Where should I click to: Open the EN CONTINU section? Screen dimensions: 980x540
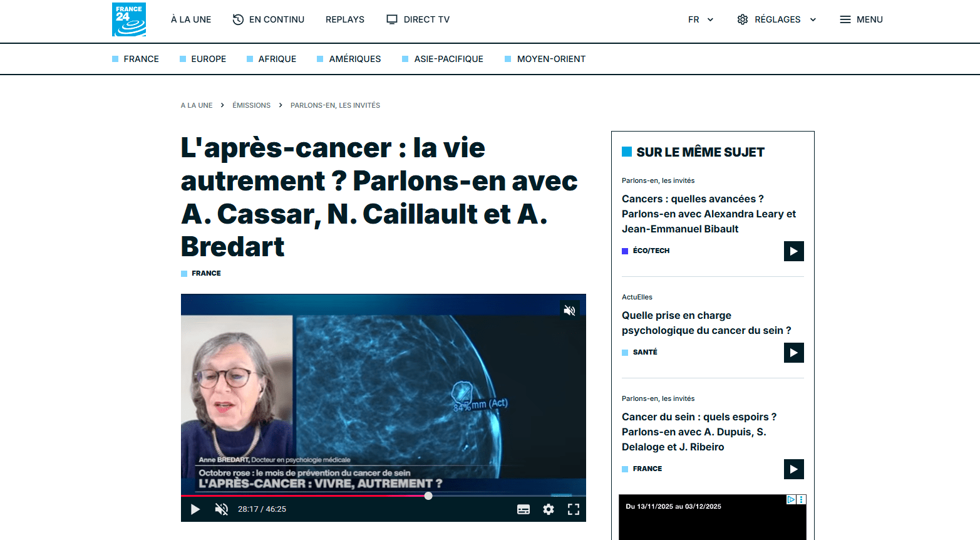(x=269, y=19)
